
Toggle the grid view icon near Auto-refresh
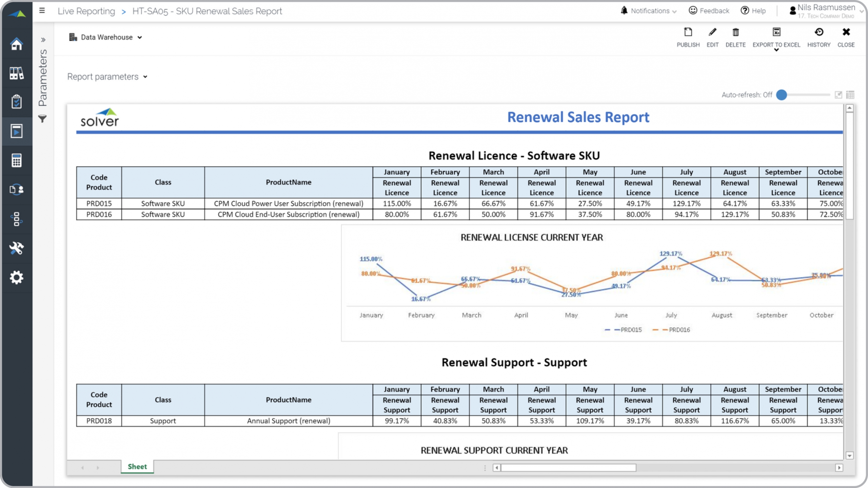[x=850, y=95]
